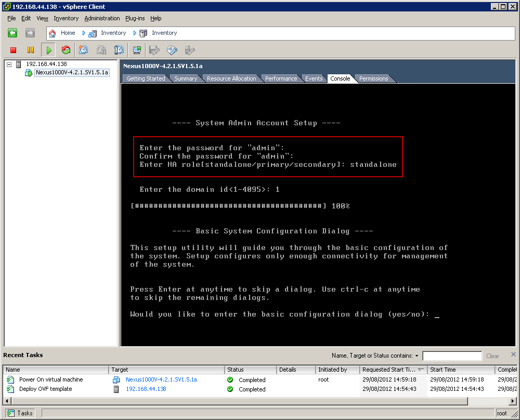This screenshot has height=420, width=520.
Task: Click the Deploy OVF template task icon
Action: [x=10, y=389]
